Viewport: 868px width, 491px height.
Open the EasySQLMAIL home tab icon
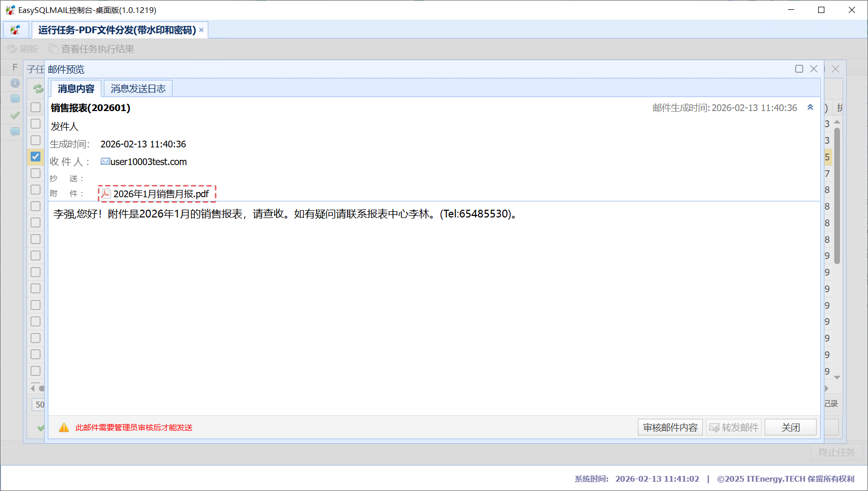[15, 30]
